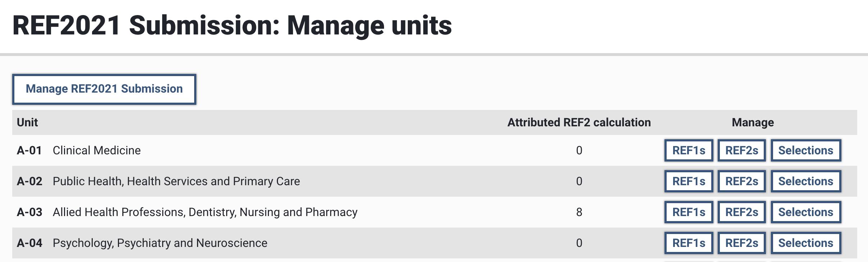Open Selections for Allied Health Professions
The height and width of the screenshot is (262, 868).
tap(805, 212)
